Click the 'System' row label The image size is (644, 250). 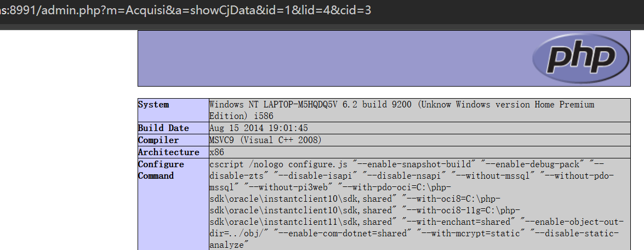(153, 105)
